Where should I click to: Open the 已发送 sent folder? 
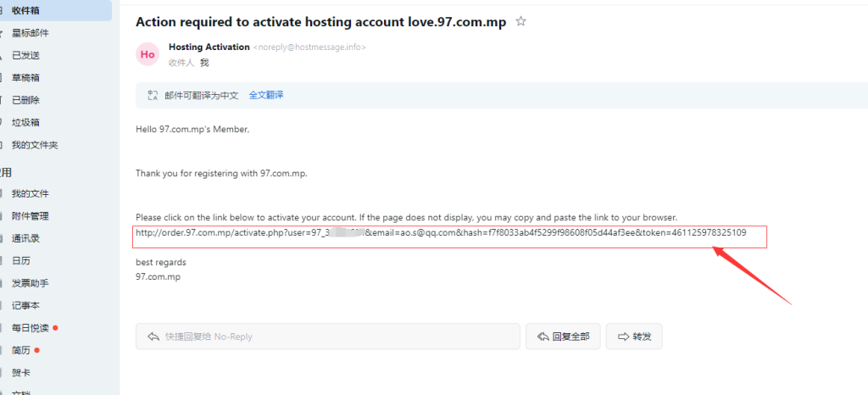click(x=25, y=55)
